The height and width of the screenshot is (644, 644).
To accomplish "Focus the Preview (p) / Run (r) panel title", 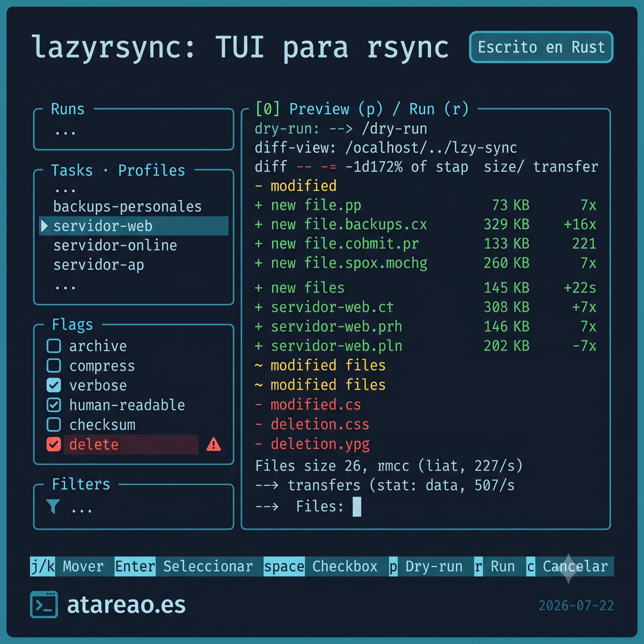I will coord(362,109).
